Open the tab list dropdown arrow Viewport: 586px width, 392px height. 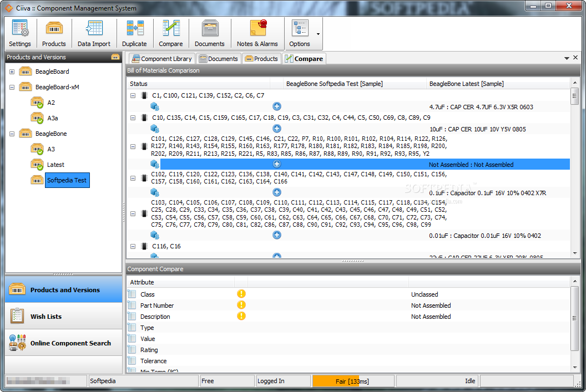[567, 58]
